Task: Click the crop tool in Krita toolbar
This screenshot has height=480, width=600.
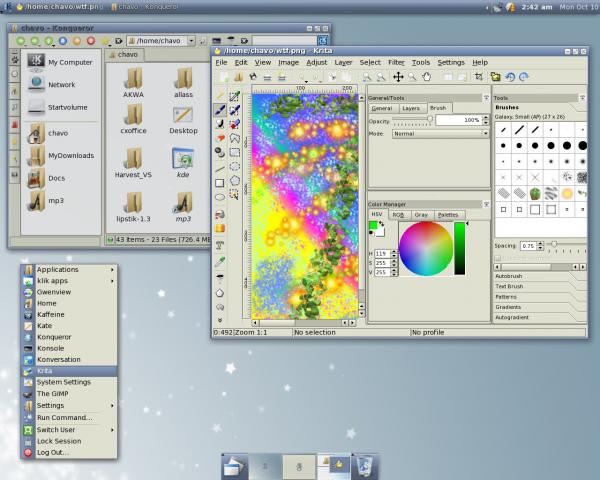Action: click(x=479, y=77)
